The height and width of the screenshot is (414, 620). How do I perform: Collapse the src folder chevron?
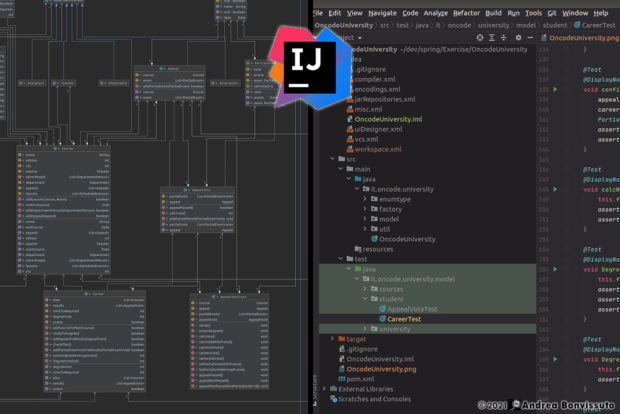point(333,159)
